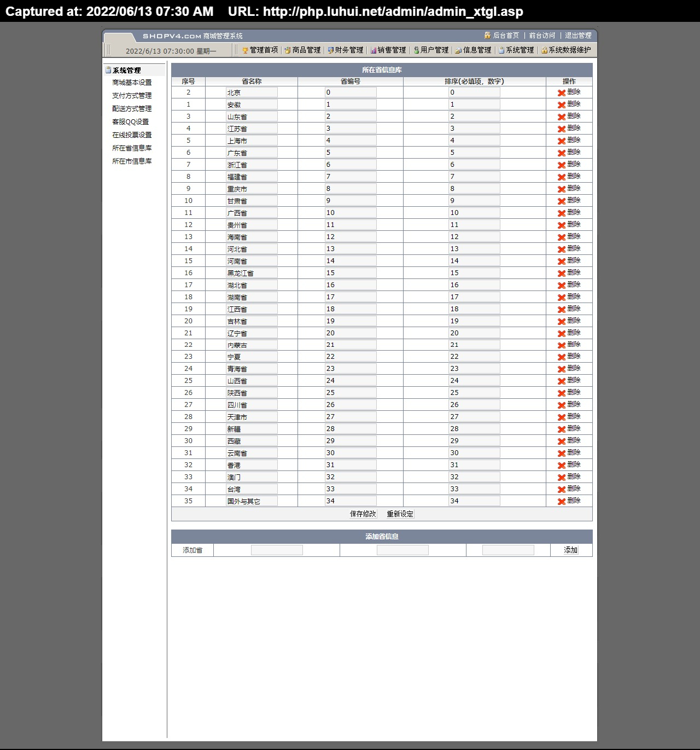Screen dimensions: 700x750
Task: Click 退出管理 to log out
Action: click(x=578, y=36)
